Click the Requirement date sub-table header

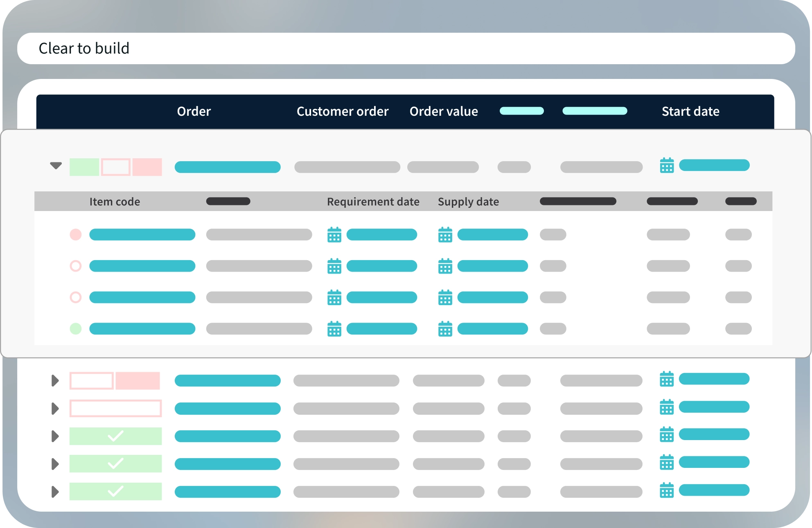373,202
